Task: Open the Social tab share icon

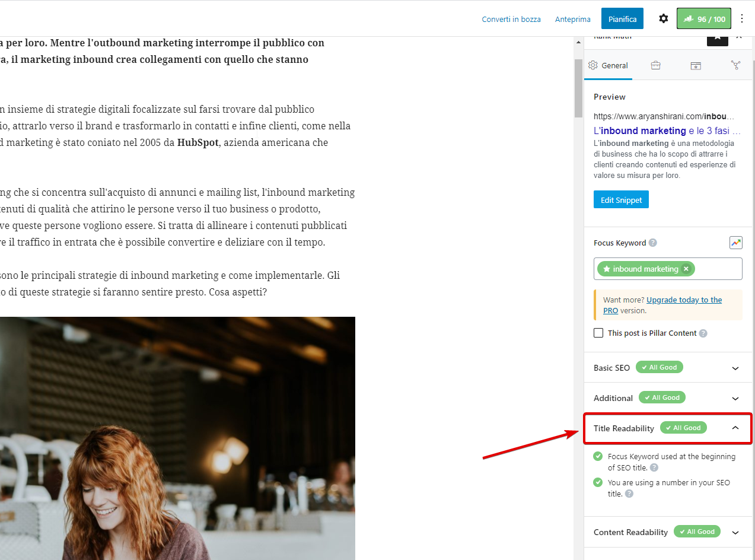Action: (735, 65)
